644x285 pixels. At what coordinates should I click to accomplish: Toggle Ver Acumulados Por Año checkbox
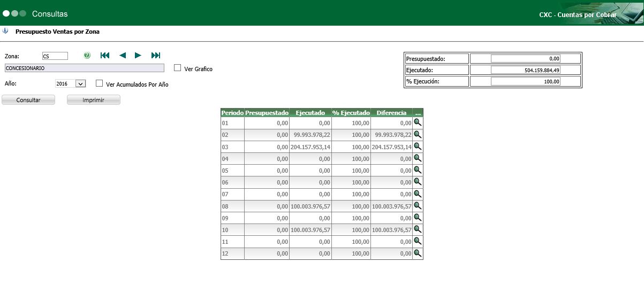[x=99, y=83]
